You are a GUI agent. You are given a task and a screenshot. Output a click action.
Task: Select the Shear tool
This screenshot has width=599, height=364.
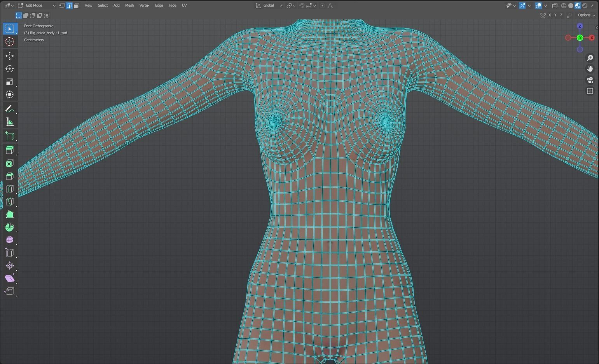click(10, 279)
